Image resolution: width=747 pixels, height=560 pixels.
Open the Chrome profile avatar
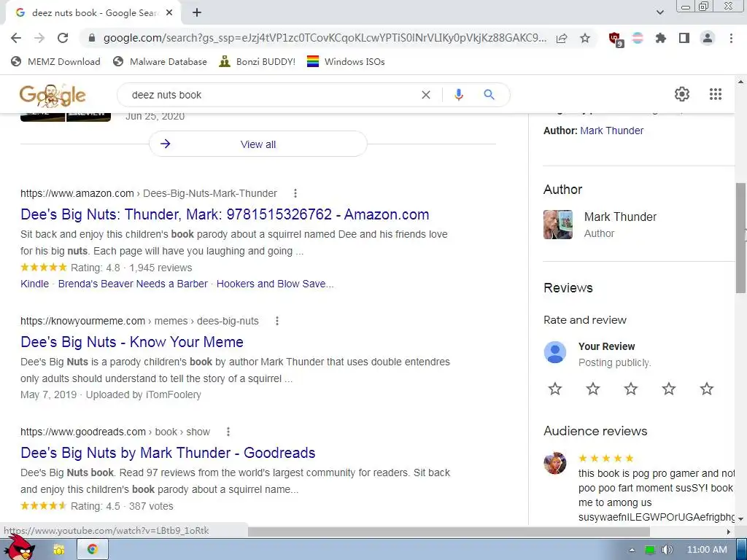708,38
